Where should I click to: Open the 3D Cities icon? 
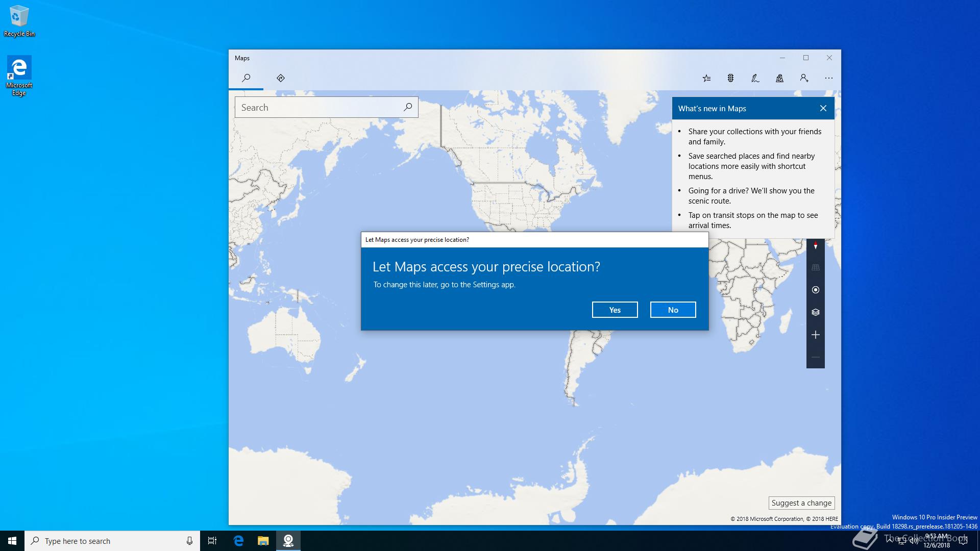(779, 78)
